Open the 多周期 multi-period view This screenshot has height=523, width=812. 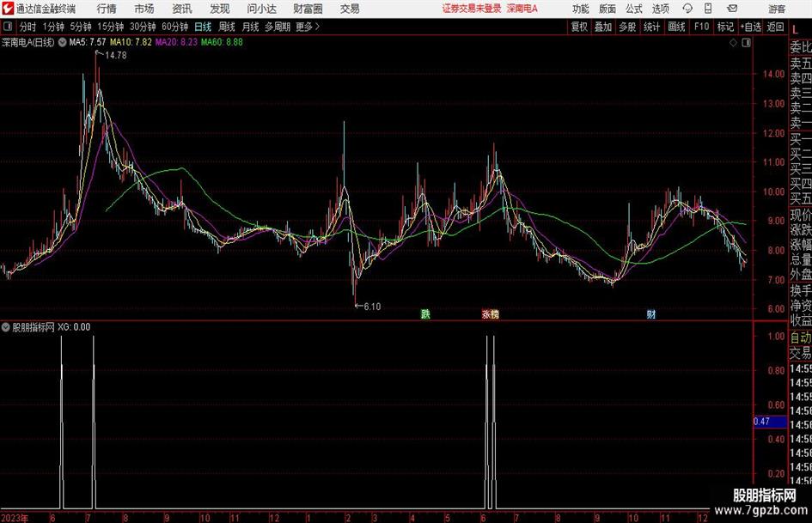point(278,27)
